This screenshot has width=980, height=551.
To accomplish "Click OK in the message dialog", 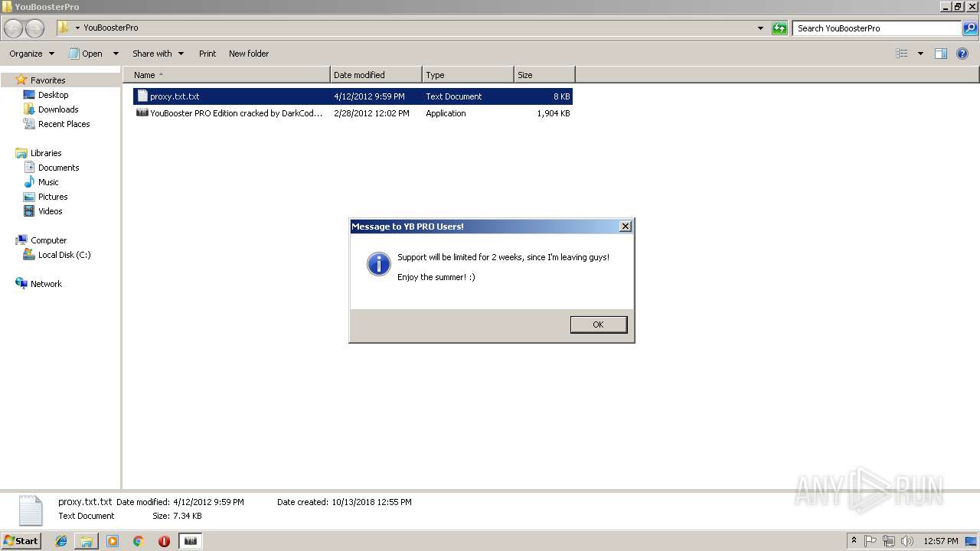I will pyautogui.click(x=598, y=324).
